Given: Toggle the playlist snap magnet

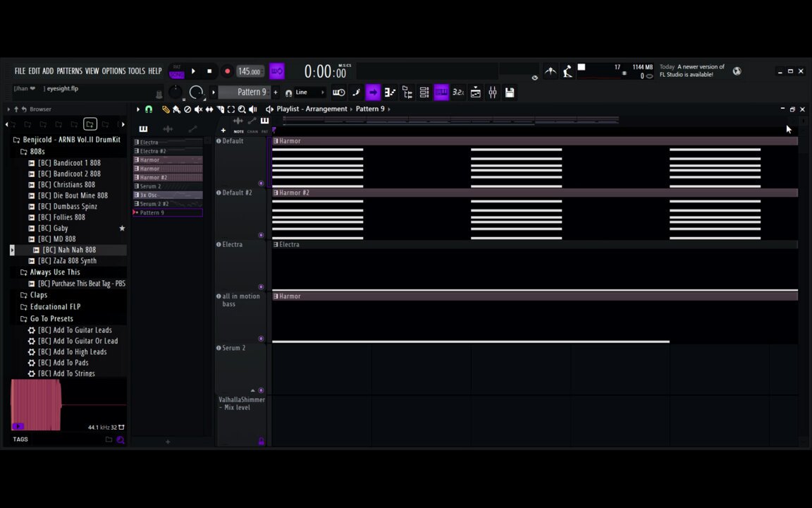Looking at the screenshot, I should pyautogui.click(x=149, y=109).
